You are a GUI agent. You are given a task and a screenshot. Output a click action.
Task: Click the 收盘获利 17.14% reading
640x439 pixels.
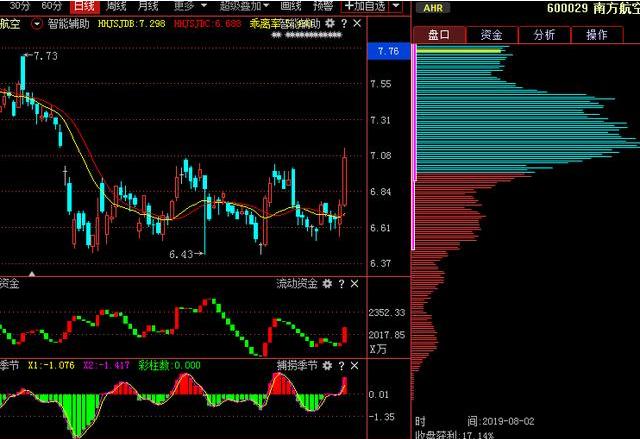(454, 435)
